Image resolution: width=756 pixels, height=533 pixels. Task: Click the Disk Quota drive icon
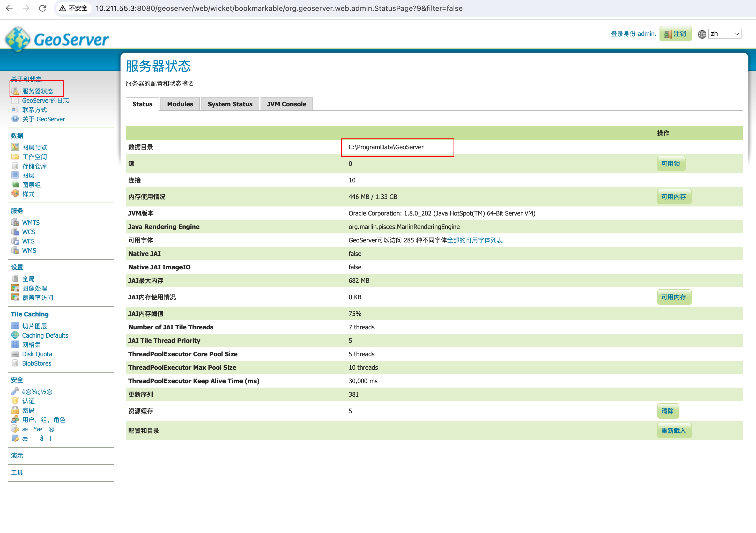point(15,354)
